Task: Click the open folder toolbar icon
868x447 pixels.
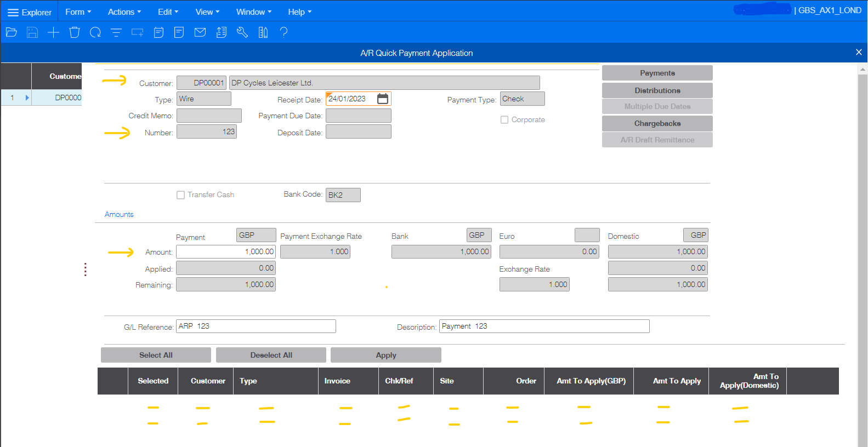Action: (x=12, y=33)
